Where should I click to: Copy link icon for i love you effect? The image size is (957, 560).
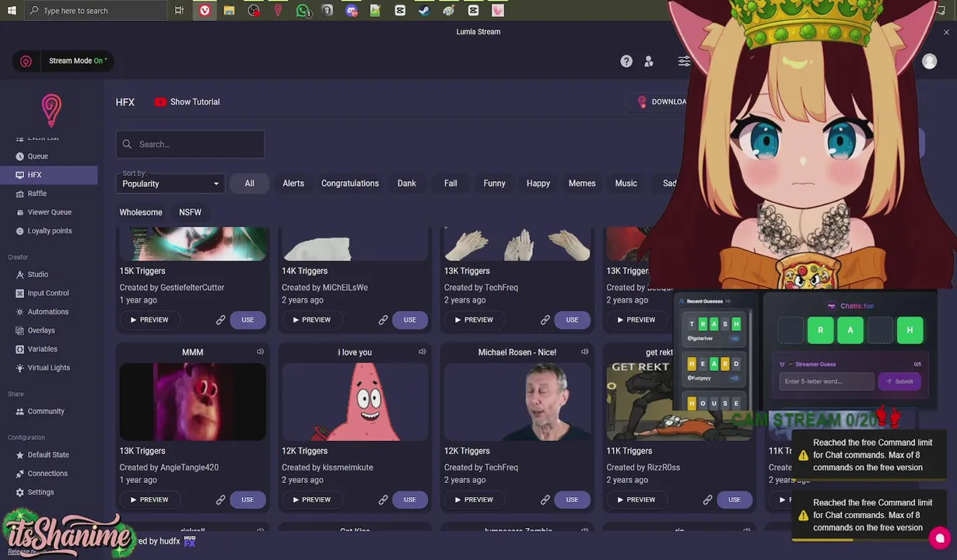point(383,499)
